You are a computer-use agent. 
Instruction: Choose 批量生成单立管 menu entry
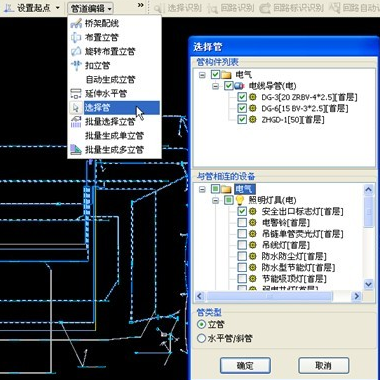tap(114, 136)
